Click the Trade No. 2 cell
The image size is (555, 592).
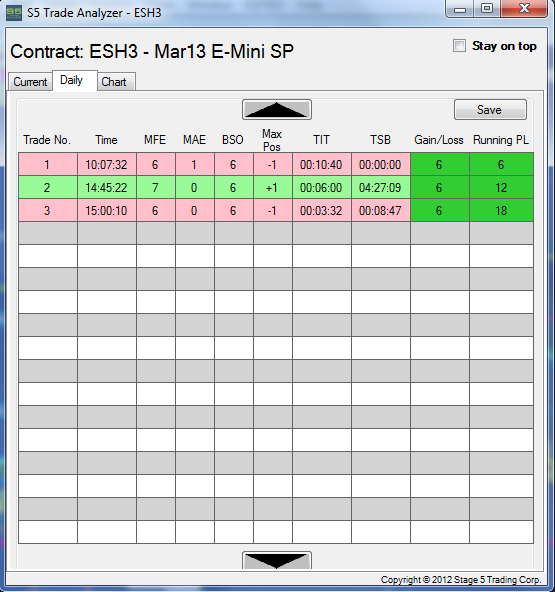48,187
